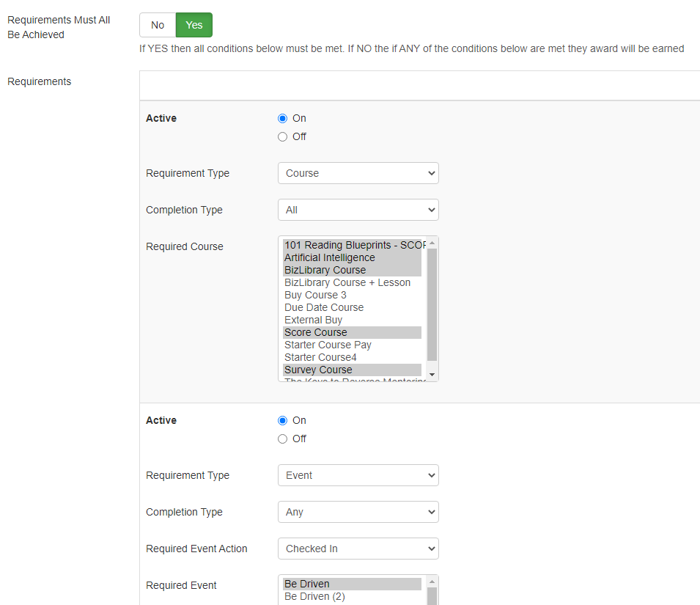Image resolution: width=700 pixels, height=605 pixels.
Task: Click the green Yes toggle button
Action: pos(194,25)
